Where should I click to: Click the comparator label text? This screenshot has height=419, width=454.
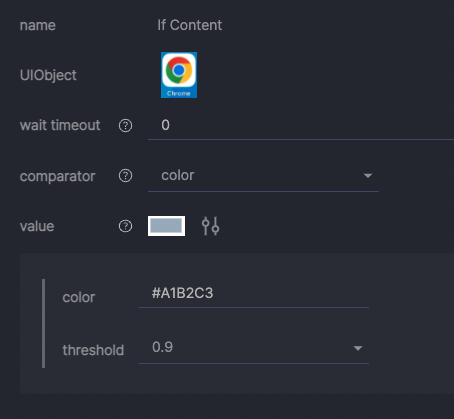tap(57, 176)
